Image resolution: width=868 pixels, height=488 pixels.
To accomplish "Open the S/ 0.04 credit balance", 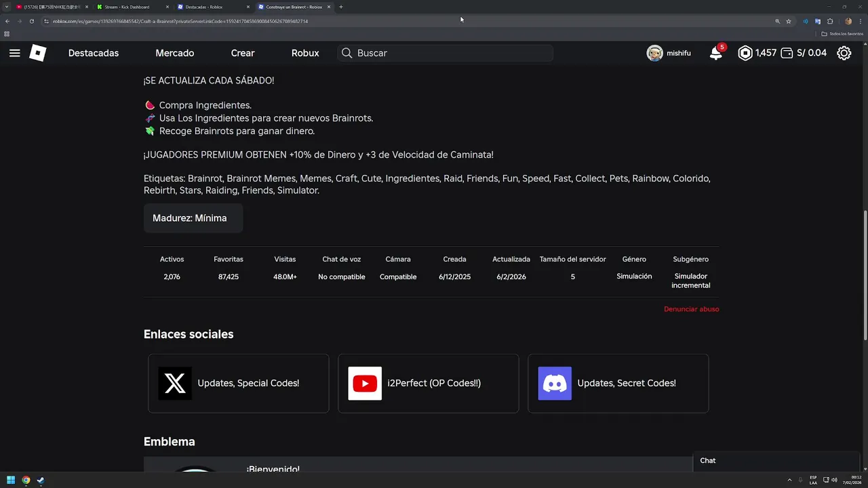I will pyautogui.click(x=812, y=53).
